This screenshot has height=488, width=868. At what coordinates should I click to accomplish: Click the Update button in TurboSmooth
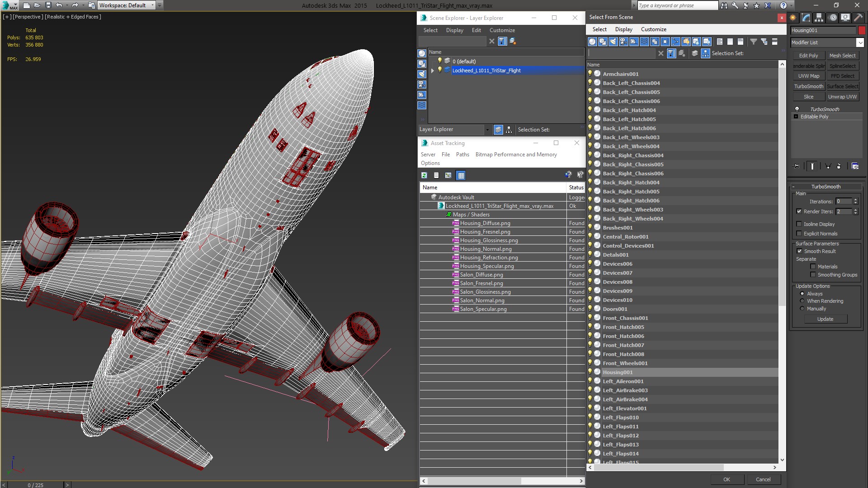pyautogui.click(x=825, y=319)
